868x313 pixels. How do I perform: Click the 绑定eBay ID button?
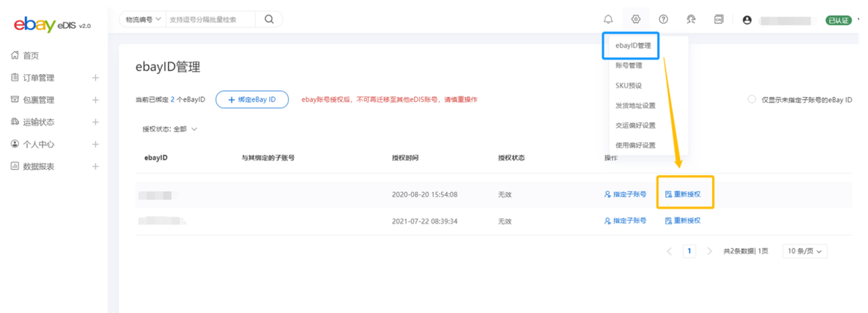(x=252, y=100)
